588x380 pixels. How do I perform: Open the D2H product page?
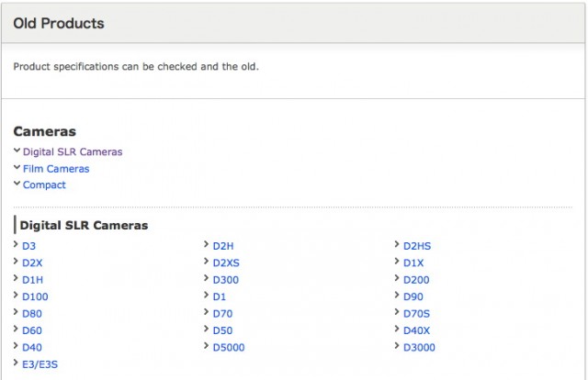click(222, 246)
